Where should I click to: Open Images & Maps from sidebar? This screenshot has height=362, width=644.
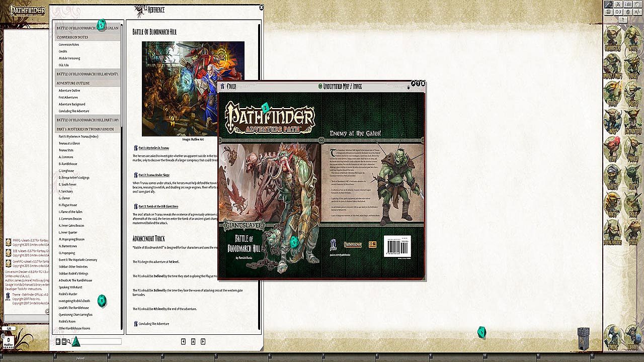[x=612, y=65]
